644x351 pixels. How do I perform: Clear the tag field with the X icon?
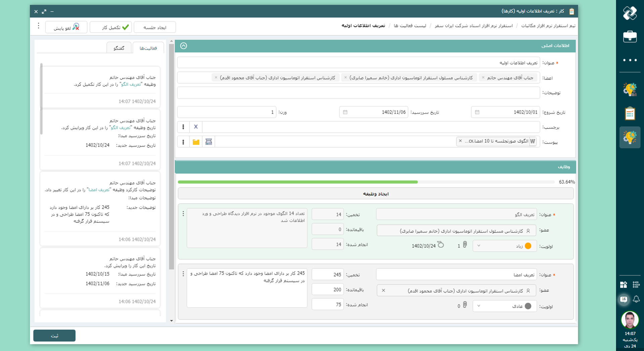pyautogui.click(x=196, y=127)
